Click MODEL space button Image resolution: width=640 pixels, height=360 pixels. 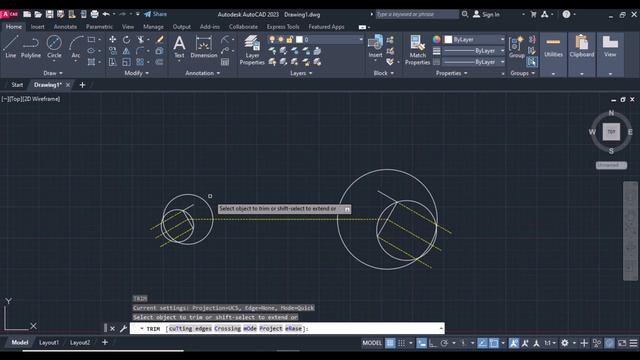click(x=372, y=343)
